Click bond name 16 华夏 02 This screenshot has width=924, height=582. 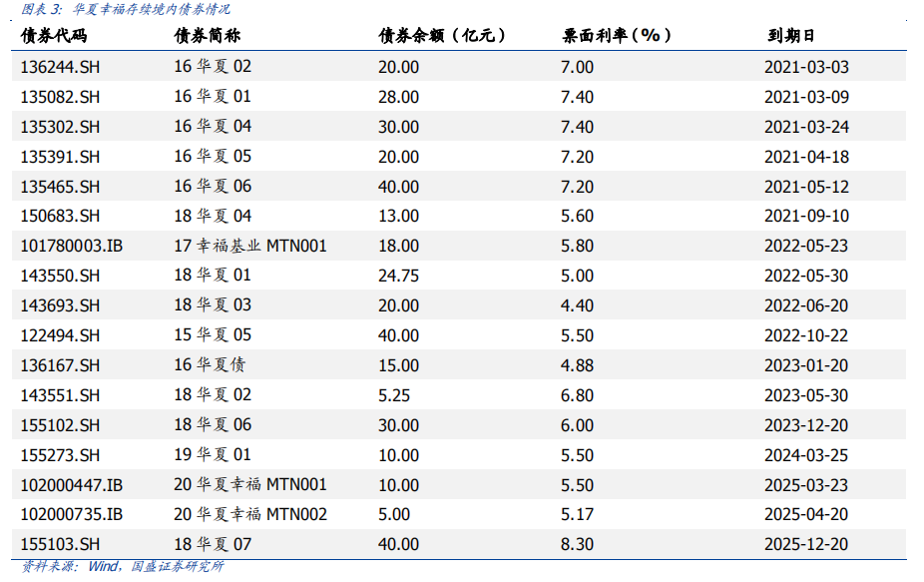point(213,66)
